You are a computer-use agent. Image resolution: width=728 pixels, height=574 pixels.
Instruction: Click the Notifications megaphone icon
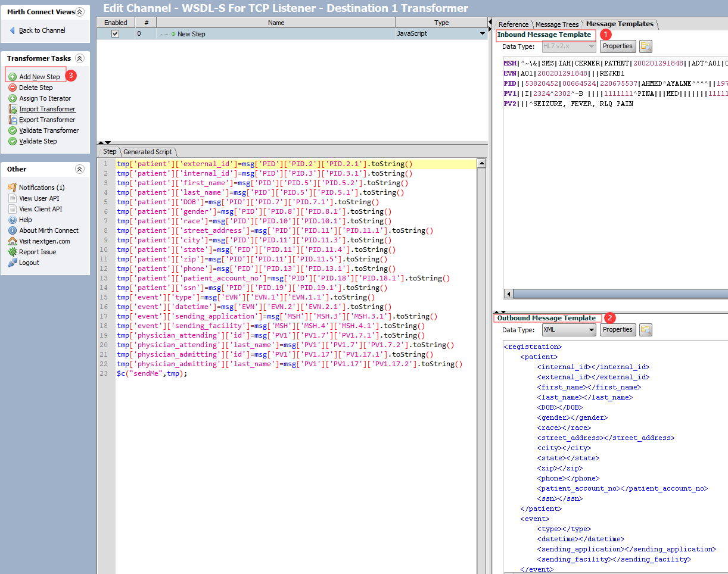13,188
